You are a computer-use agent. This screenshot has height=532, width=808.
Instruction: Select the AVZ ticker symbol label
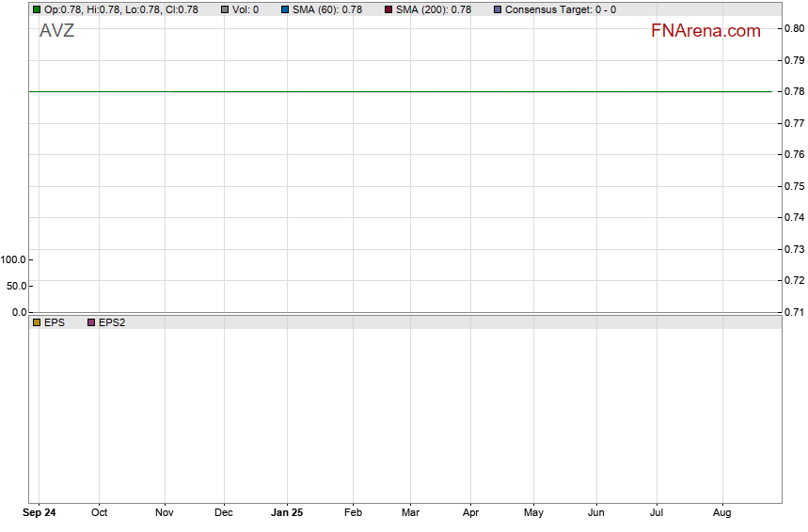(x=56, y=31)
